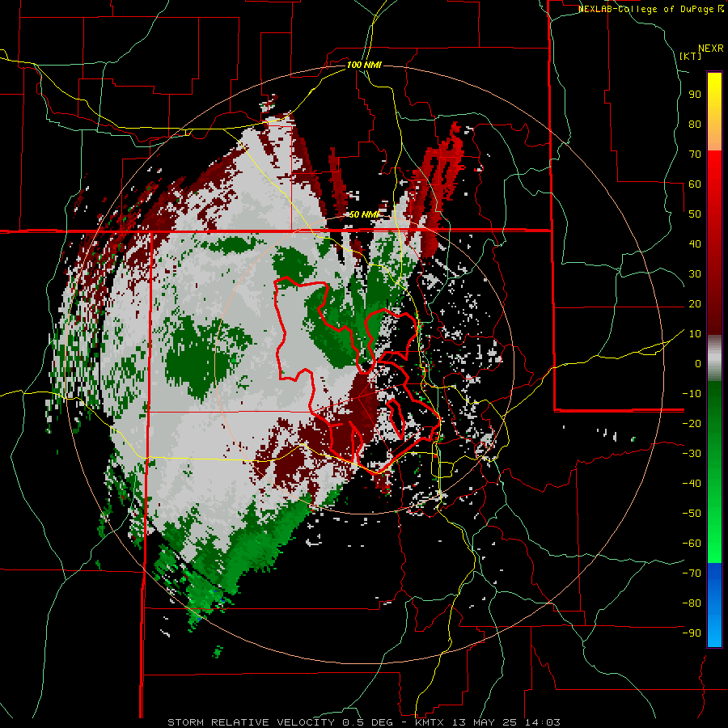Screen dimensions: 728x728
Task: Click the 10 value on the velocity scale
Action: [x=695, y=334]
